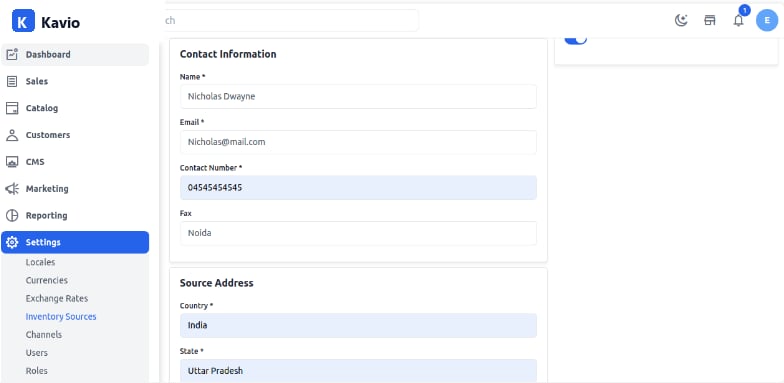
Task: Click the "Country *" label
Action: [x=196, y=306]
